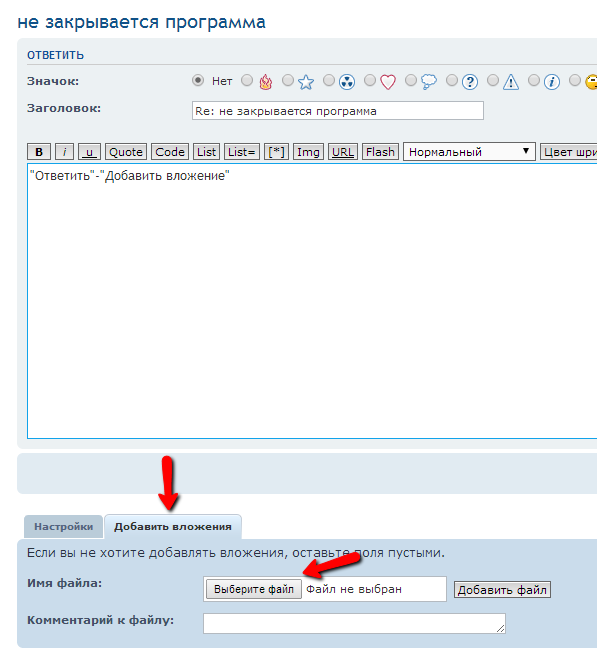Select the radio button beside question mark icon
The width and height of the screenshot is (597, 663).
[452, 80]
